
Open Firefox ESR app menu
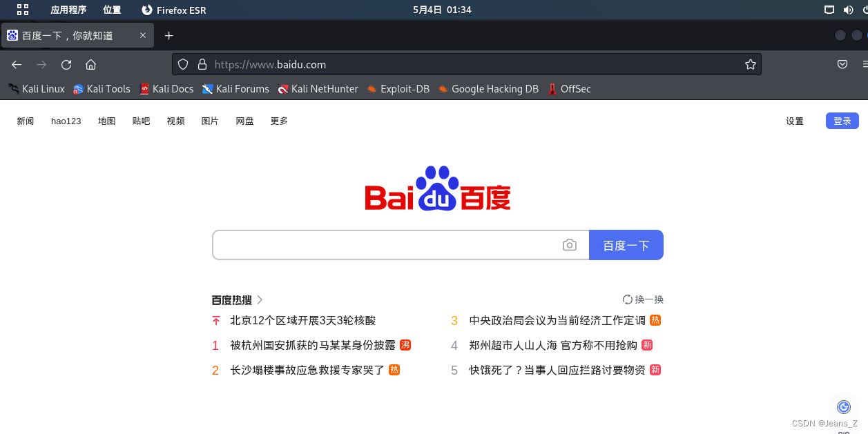174,10
